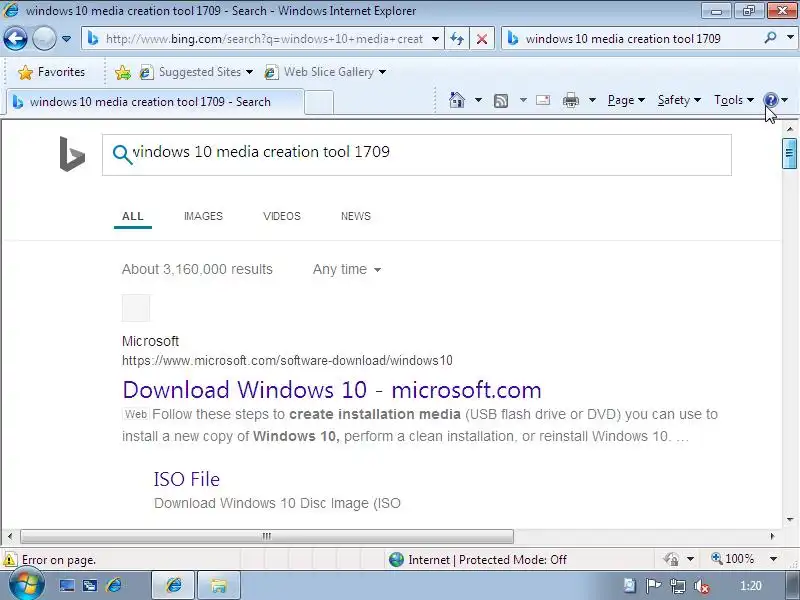This screenshot has width=800, height=600.
Task: Click Internet Explorer quick launch icon
Action: click(114, 585)
